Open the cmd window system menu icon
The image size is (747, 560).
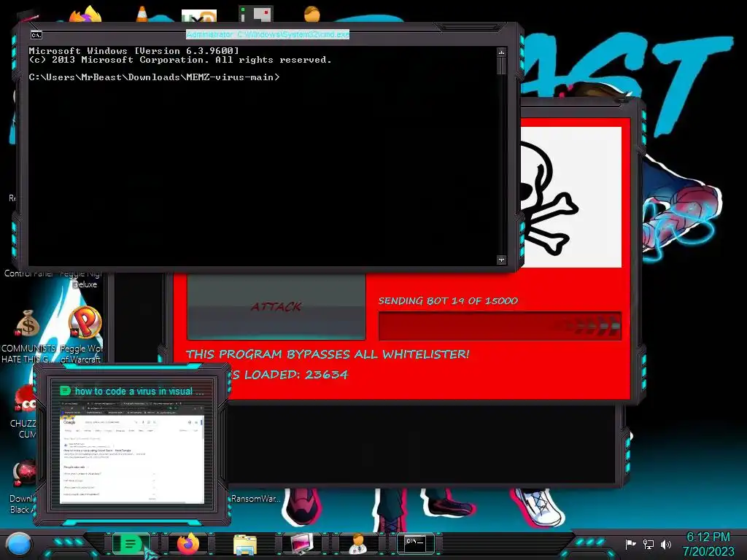36,35
